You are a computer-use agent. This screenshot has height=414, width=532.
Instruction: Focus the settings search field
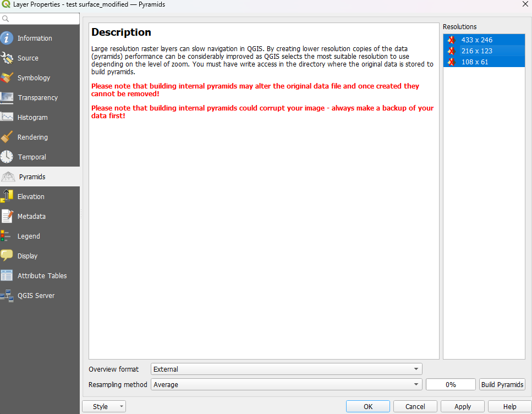[x=40, y=19]
